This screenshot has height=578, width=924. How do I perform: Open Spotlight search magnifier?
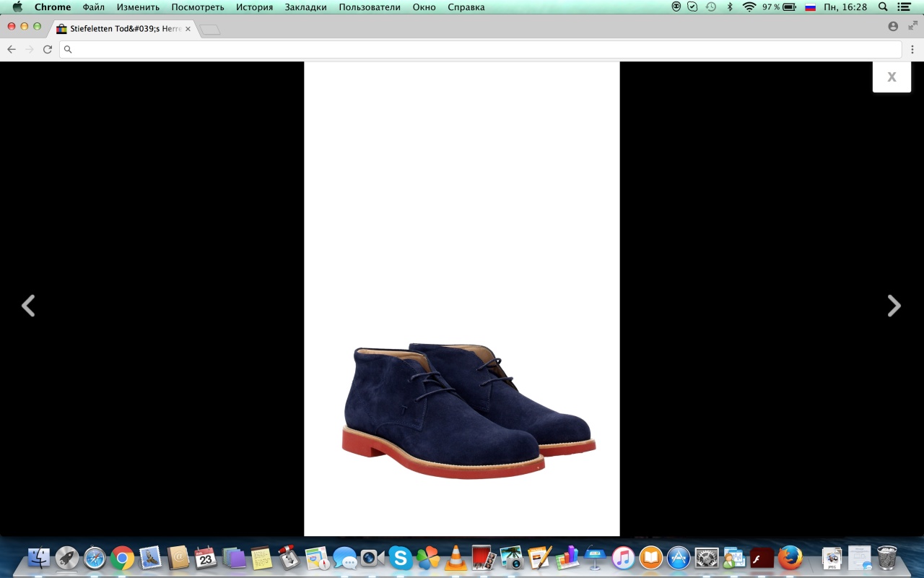coord(883,7)
